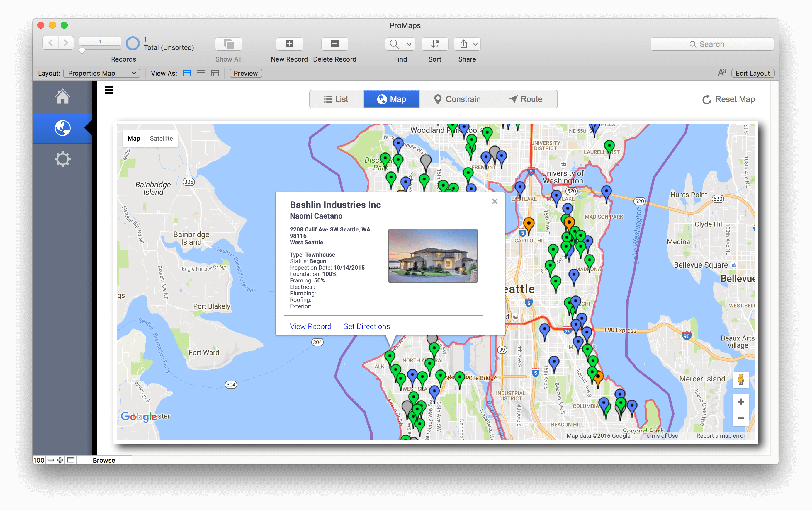Switch to List view
Viewport: 812px width, 511px height.
pos(201,73)
